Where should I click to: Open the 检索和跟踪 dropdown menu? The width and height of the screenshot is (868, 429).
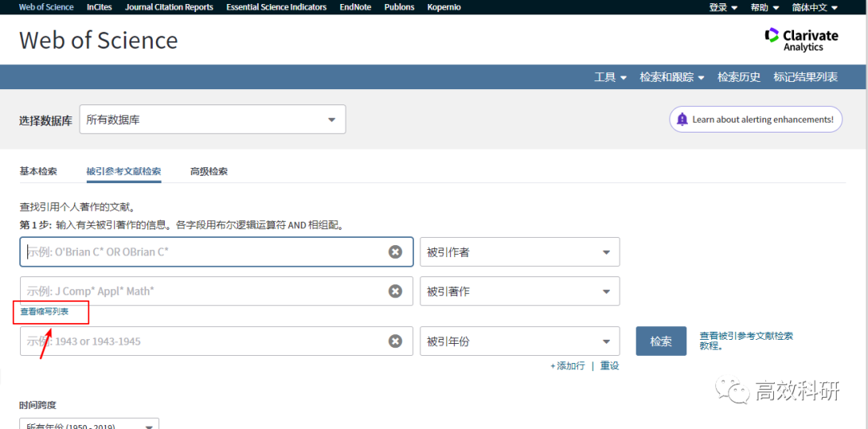(672, 77)
